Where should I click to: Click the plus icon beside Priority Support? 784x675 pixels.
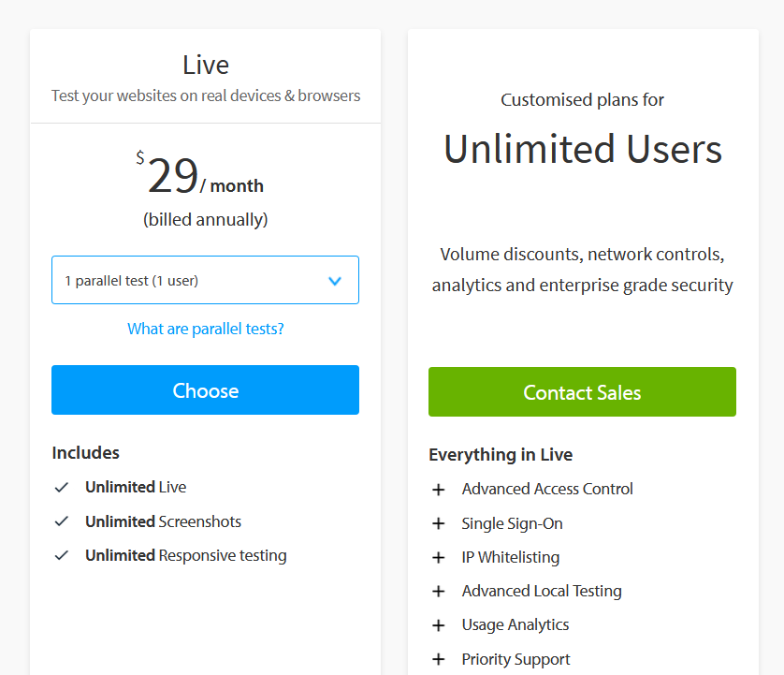438,659
